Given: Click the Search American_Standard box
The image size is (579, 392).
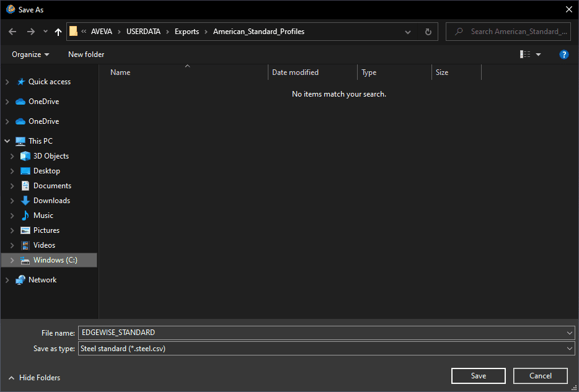Looking at the screenshot, I should (x=510, y=32).
